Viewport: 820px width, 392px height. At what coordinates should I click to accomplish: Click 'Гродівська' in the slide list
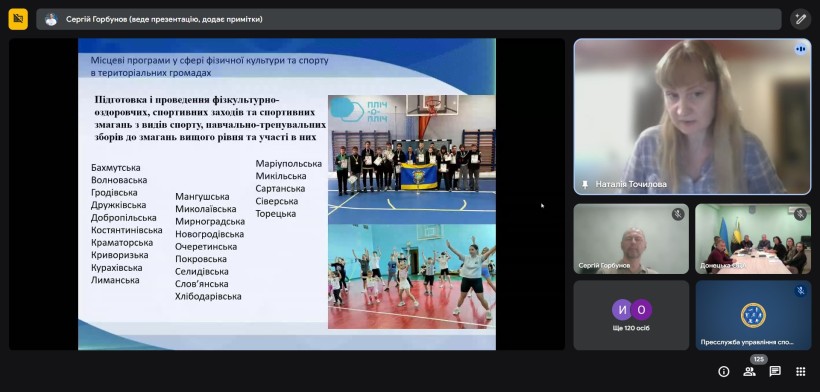114,193
